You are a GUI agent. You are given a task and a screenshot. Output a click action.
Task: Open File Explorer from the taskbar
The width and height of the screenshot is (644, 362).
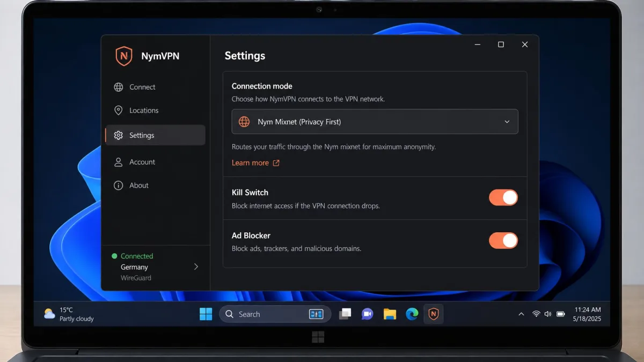390,314
